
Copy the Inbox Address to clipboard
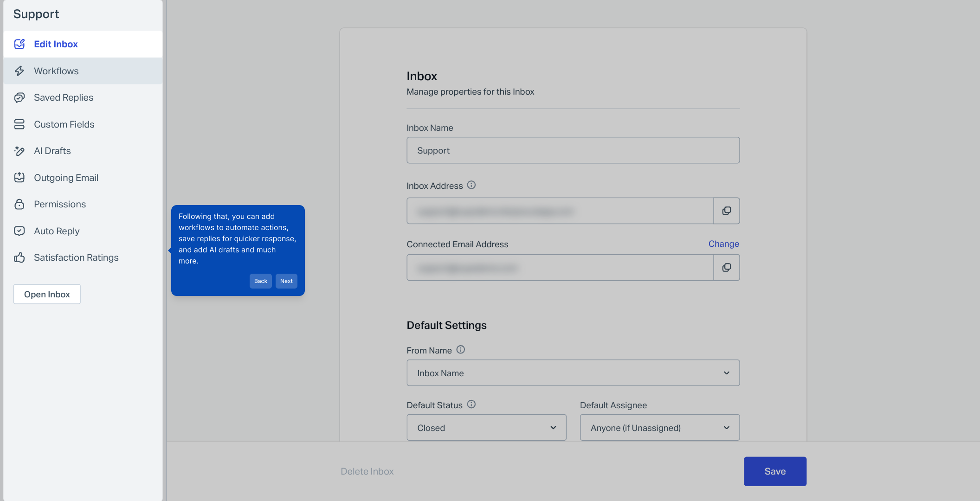[x=727, y=211]
